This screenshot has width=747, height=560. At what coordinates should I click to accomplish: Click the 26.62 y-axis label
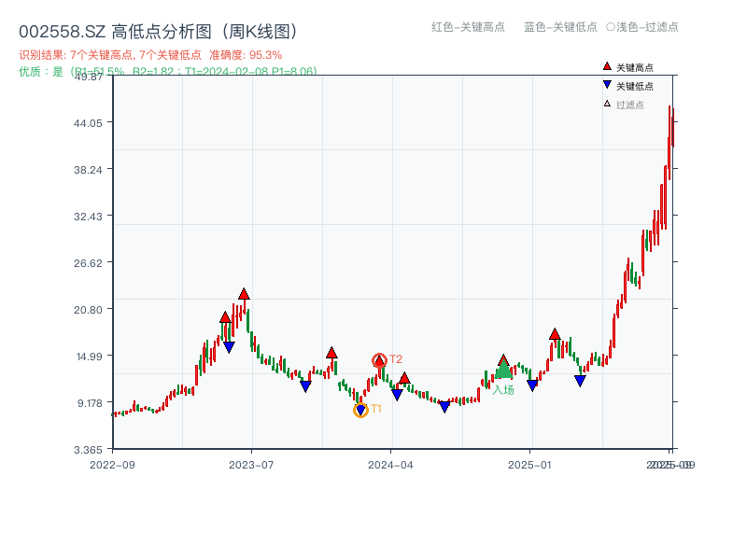[x=88, y=263]
